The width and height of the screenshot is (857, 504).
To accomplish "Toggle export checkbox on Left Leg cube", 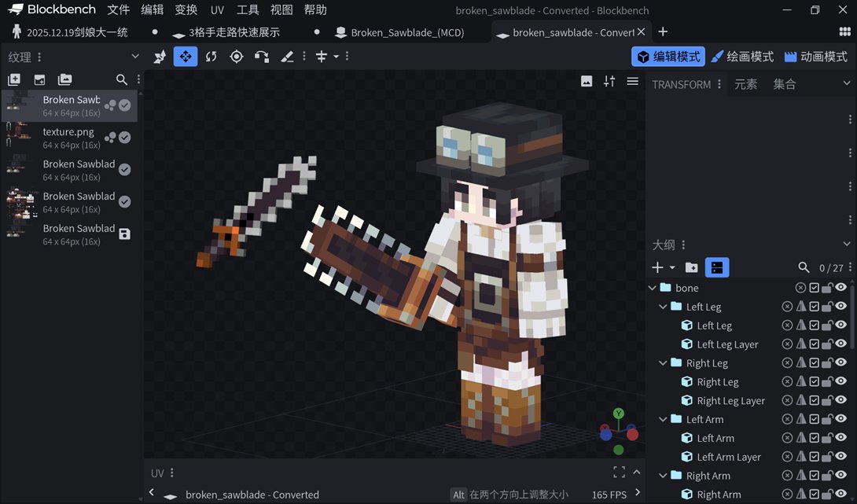I will [x=814, y=326].
